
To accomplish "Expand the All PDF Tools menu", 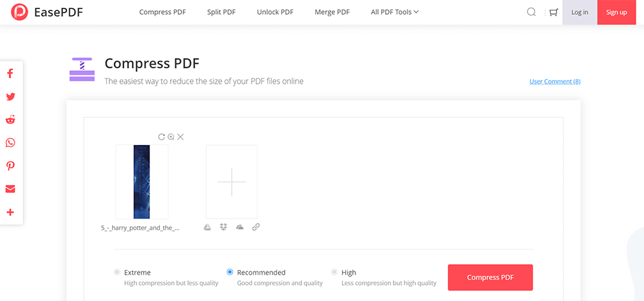I will click(395, 12).
